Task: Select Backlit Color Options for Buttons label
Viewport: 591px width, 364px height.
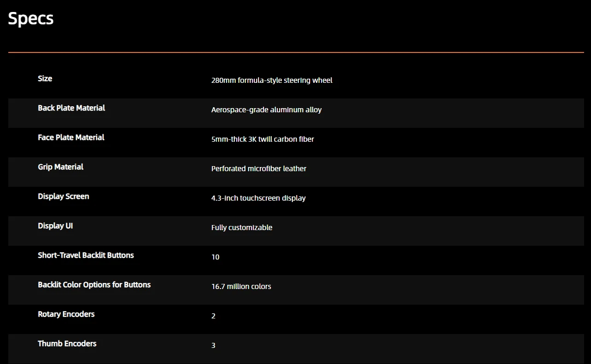Action: 94,285
